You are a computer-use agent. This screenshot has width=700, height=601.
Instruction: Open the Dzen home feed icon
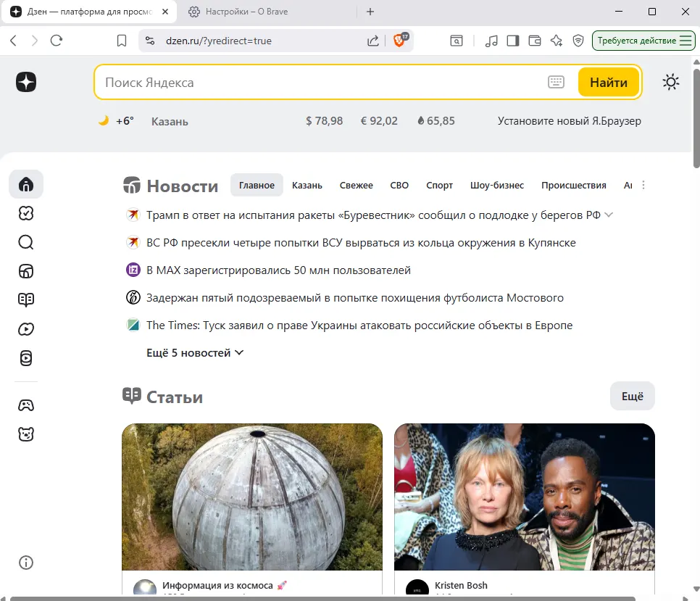(x=26, y=184)
